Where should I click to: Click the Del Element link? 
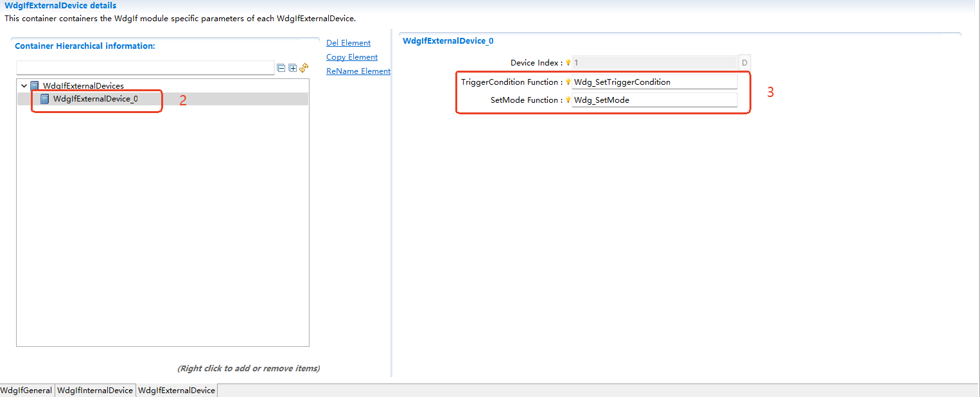point(348,42)
